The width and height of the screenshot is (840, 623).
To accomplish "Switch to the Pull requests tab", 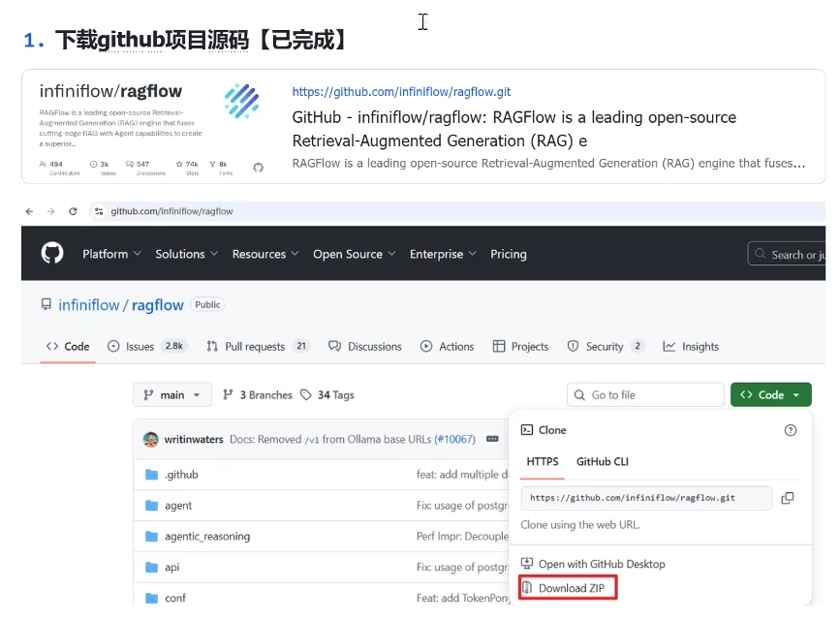I will 258,347.
